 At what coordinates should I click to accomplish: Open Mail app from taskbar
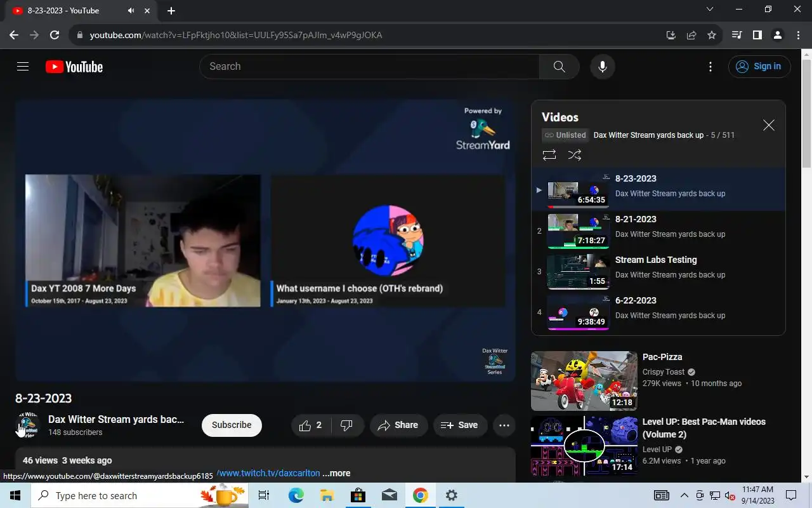pyautogui.click(x=389, y=495)
